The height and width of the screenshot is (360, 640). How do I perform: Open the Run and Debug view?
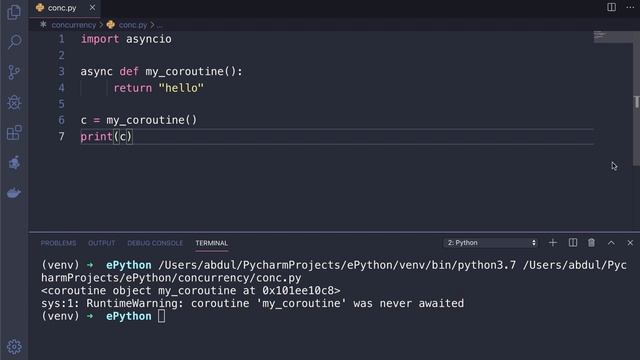click(14, 102)
